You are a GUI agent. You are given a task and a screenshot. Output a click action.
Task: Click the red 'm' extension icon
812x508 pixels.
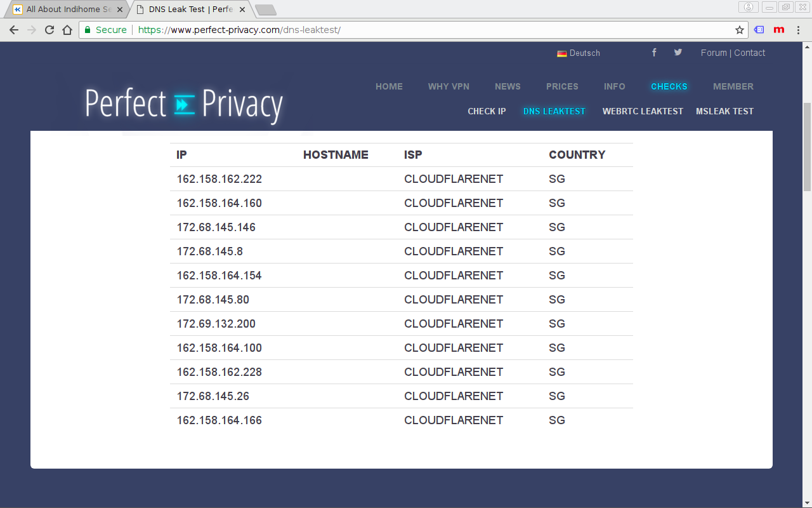tap(779, 30)
